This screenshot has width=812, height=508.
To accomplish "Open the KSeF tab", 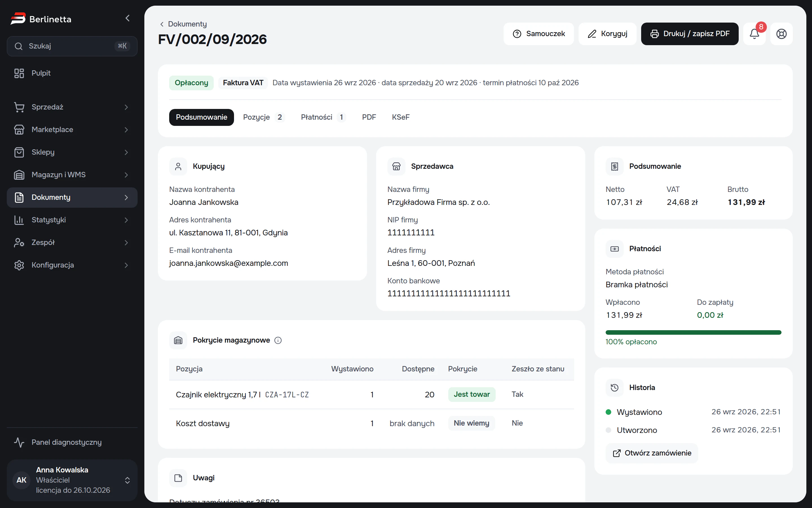I will point(401,117).
